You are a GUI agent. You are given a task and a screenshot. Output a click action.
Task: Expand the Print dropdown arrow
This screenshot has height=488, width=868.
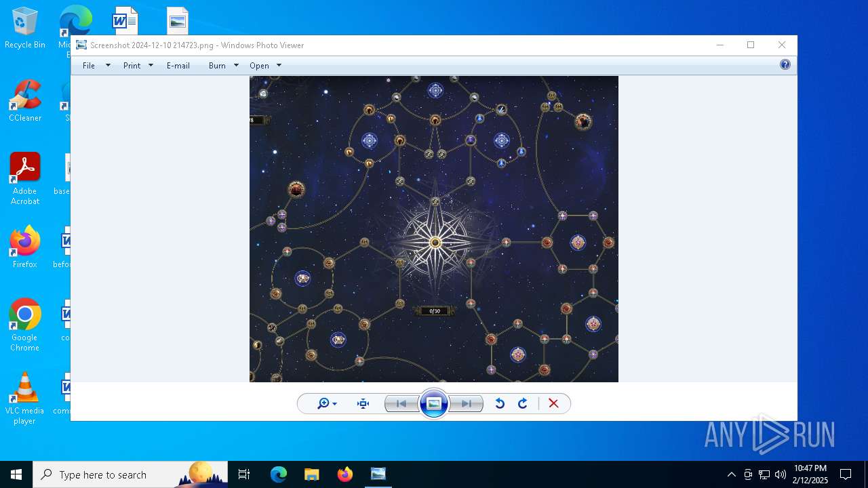[151, 66]
